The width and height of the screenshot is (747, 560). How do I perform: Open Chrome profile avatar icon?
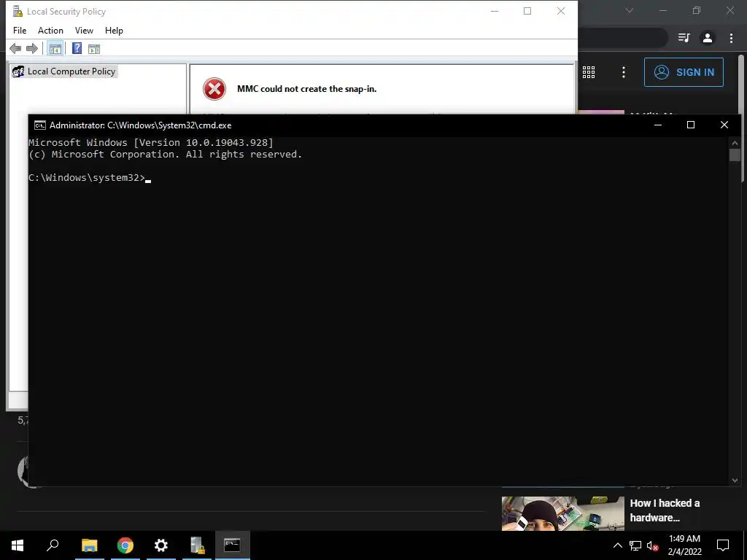point(708,38)
